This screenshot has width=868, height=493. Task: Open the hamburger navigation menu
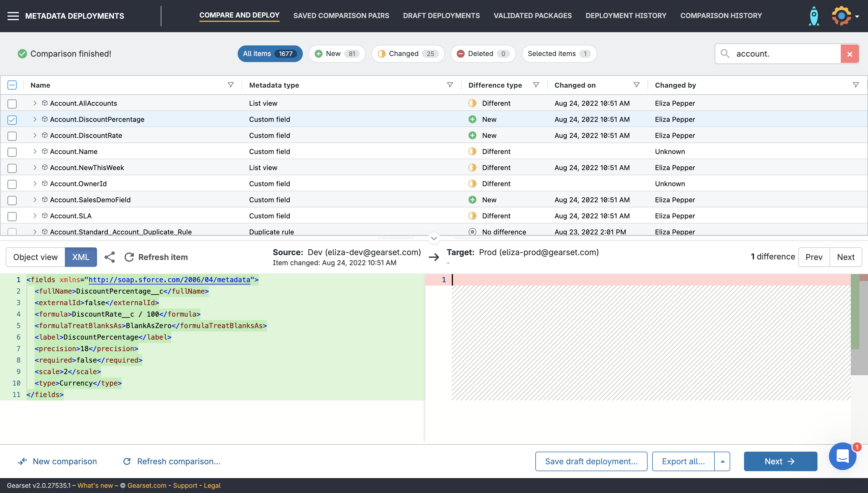pyautogui.click(x=13, y=16)
